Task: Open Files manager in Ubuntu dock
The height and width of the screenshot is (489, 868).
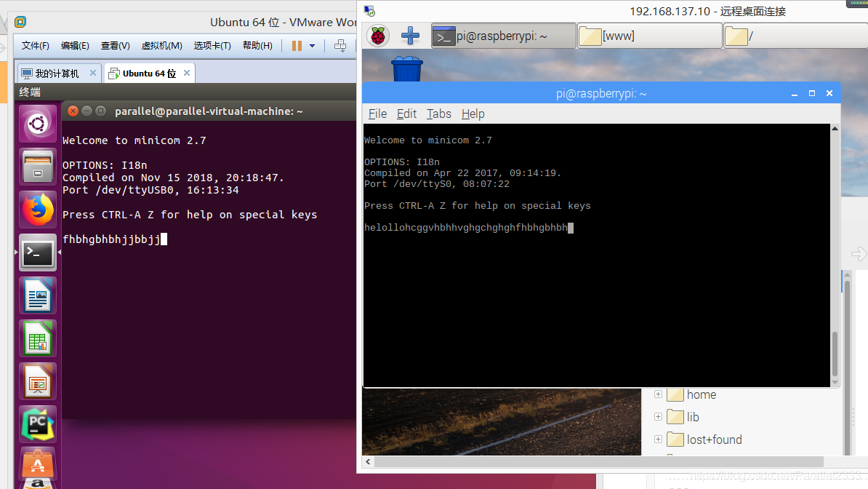Action: point(38,167)
